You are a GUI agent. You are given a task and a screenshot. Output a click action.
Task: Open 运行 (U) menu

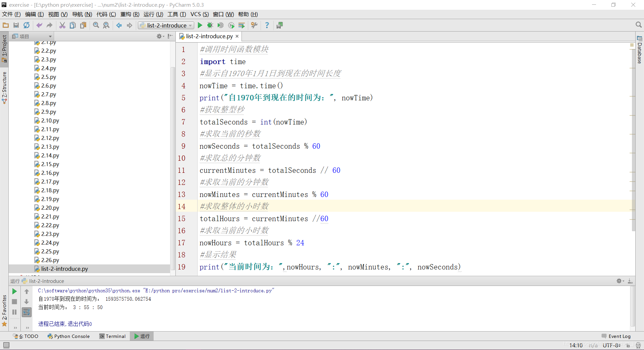(x=153, y=14)
